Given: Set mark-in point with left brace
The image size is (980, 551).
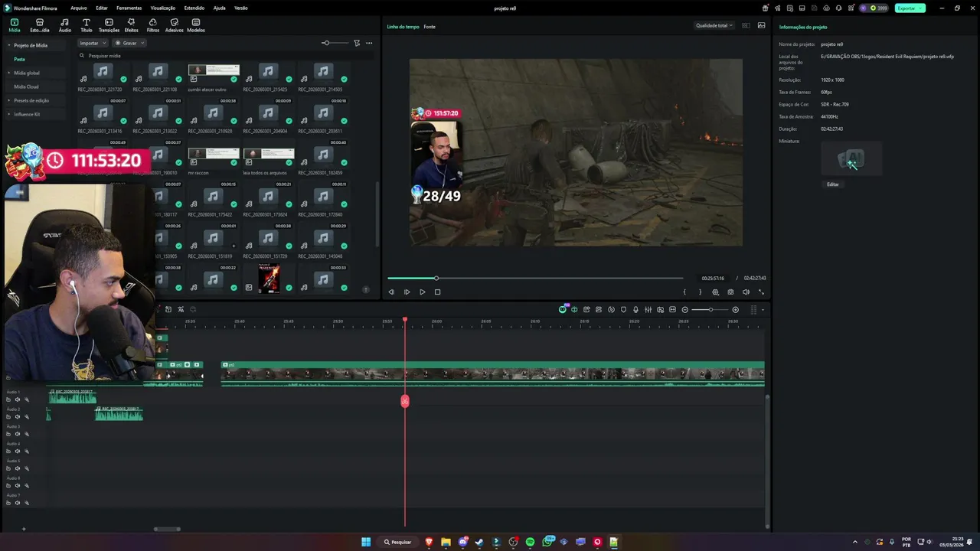Looking at the screenshot, I should click(684, 292).
